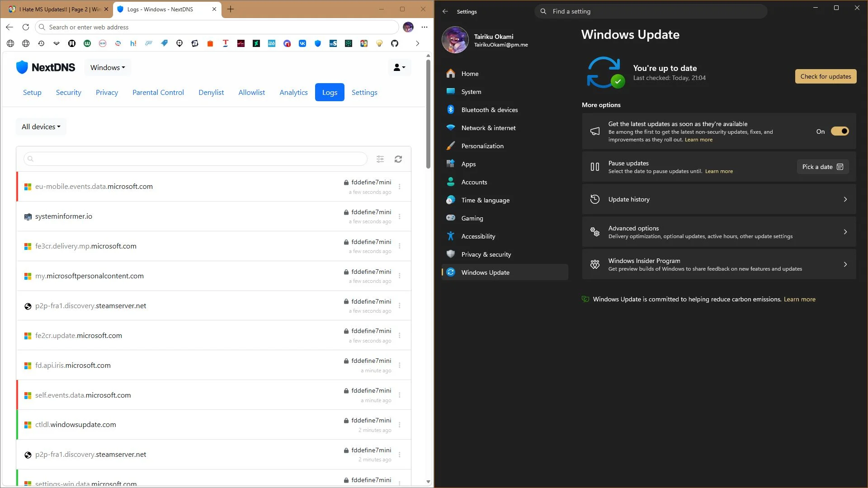
Task: Expand Advanced options chevron
Action: (845, 232)
